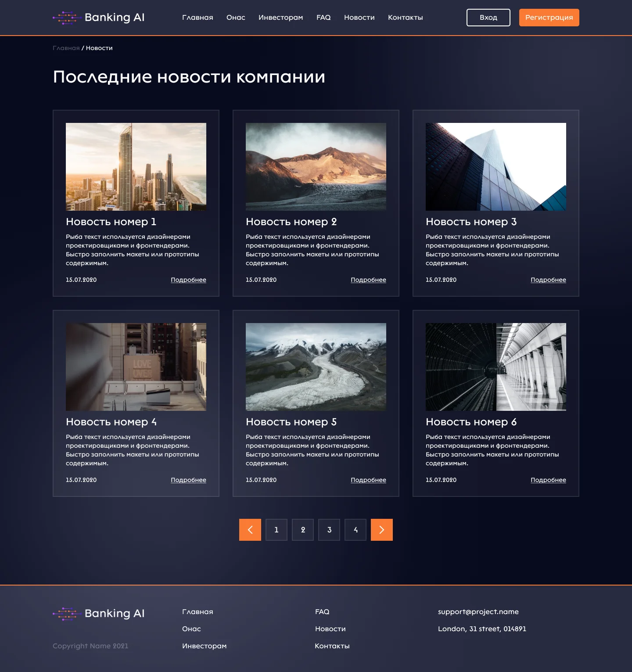
Task: Open the glacier image of Новость номер 5
Action: click(x=316, y=367)
